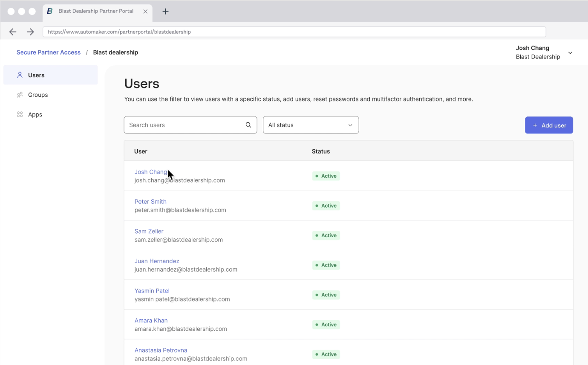Open Juan Hernandez's user profile
The image size is (588, 365).
click(x=157, y=261)
